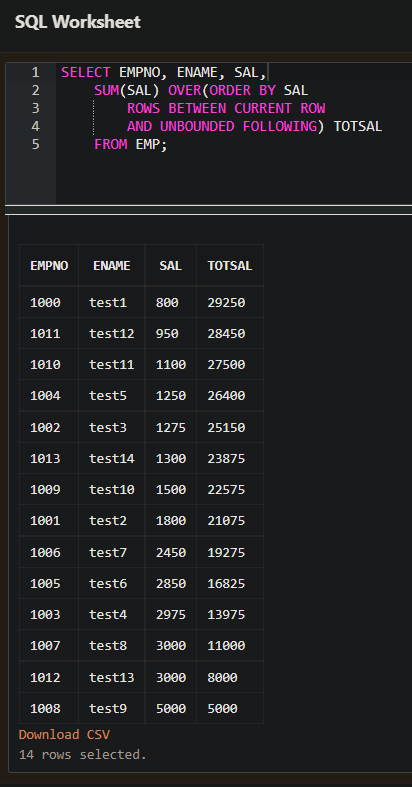Click the TOTSAL value 21075
The width and height of the screenshot is (412, 787).
pos(230,520)
